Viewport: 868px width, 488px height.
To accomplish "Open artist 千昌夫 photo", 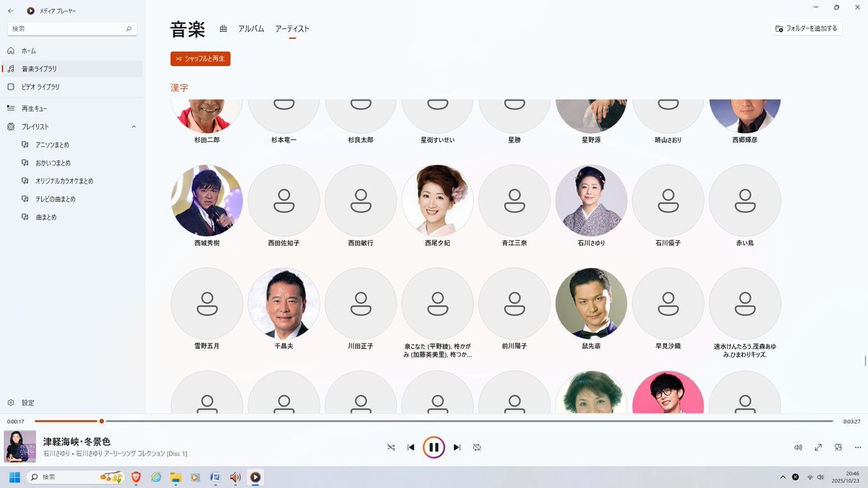I will pos(284,304).
